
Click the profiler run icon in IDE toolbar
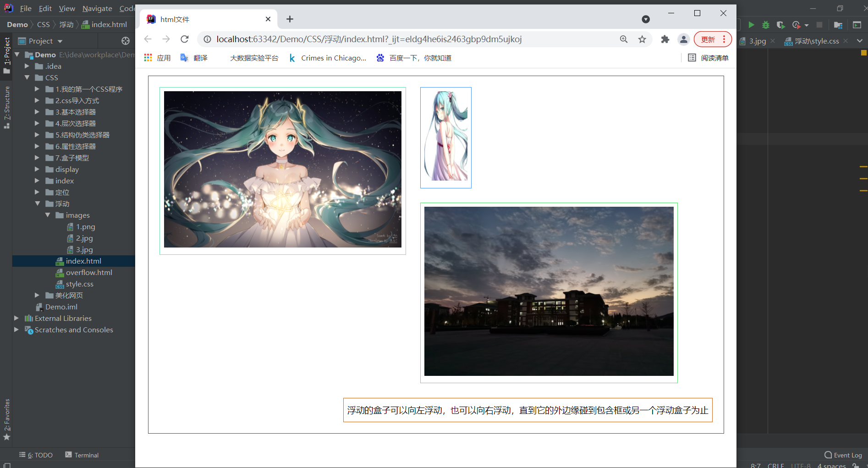click(797, 25)
